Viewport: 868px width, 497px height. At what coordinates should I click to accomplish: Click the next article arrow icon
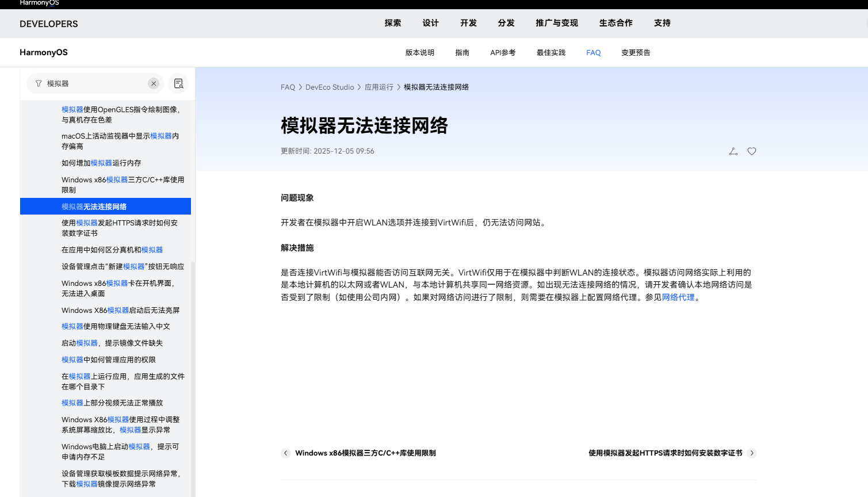(x=752, y=453)
